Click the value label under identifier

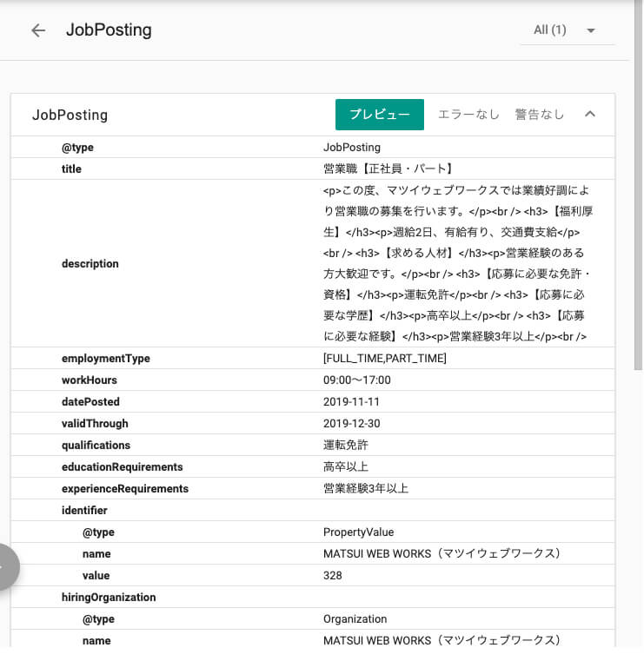click(x=96, y=575)
